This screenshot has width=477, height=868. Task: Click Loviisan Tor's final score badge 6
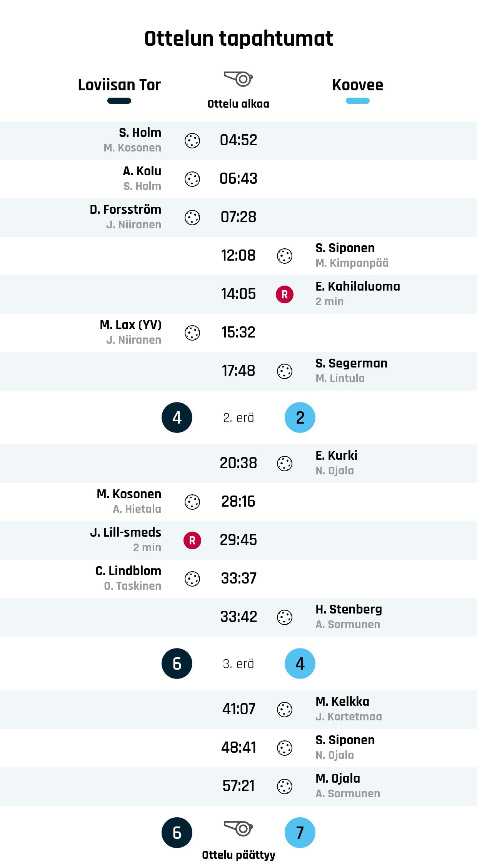[x=177, y=833]
